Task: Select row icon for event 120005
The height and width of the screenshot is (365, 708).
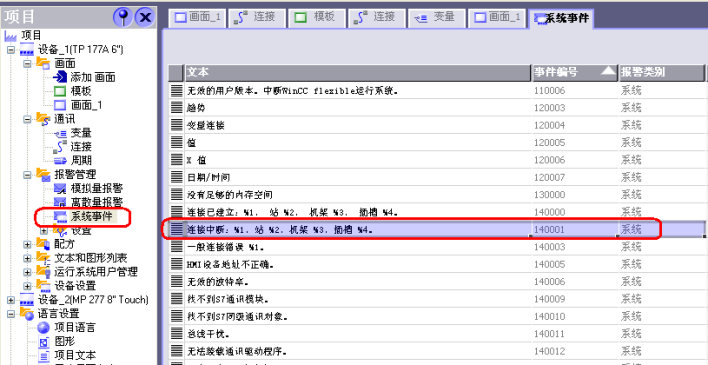Action: [x=177, y=143]
